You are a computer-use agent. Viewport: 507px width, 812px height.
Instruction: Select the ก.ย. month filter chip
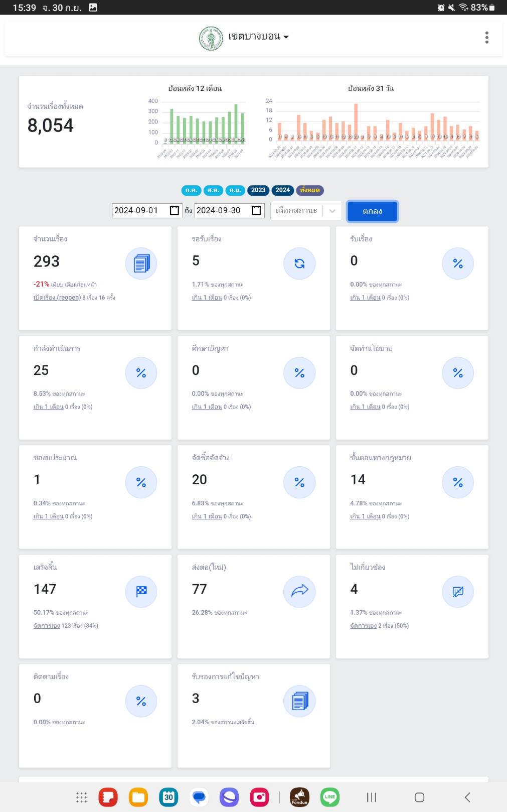coord(235,190)
